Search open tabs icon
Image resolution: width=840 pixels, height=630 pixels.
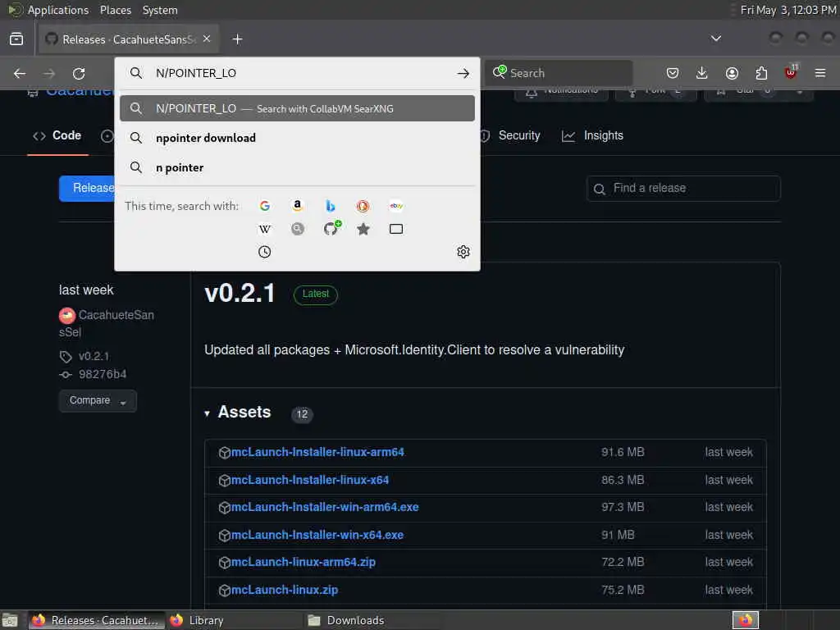396,230
